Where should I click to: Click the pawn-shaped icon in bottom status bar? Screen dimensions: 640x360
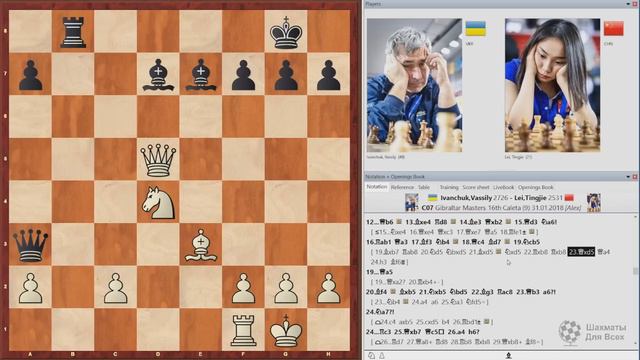[x=382, y=356]
